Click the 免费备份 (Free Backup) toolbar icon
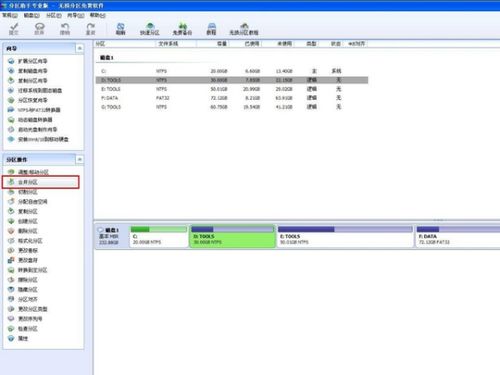Viewport: 500px width, 375px height. 182,29
